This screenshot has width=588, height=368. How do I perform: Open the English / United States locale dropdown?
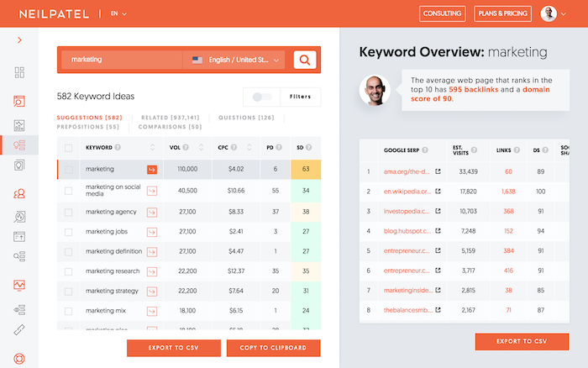click(x=234, y=60)
